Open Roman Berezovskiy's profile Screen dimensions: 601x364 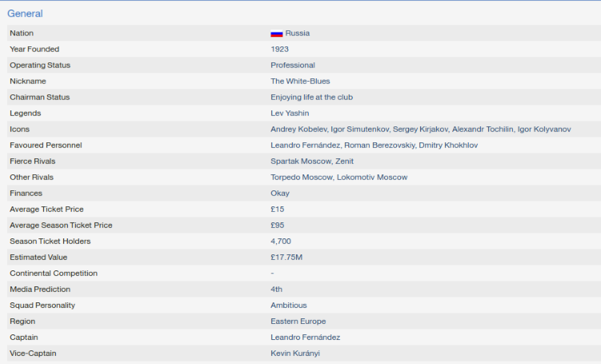[378, 146]
